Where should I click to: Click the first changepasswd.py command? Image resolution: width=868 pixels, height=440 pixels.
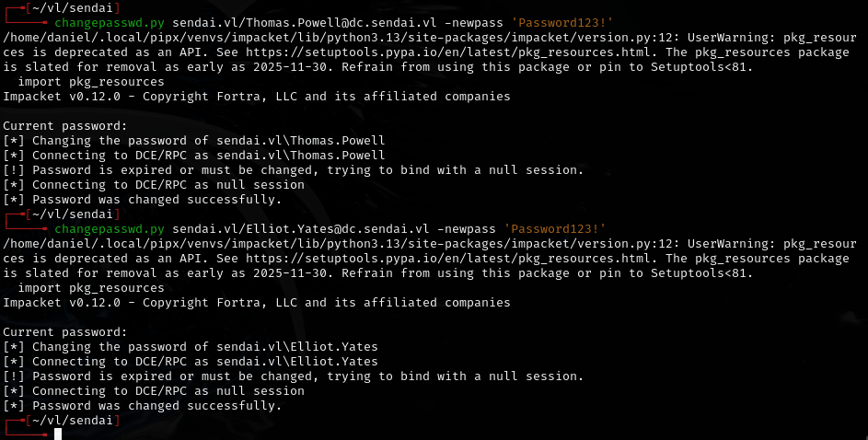coord(110,22)
